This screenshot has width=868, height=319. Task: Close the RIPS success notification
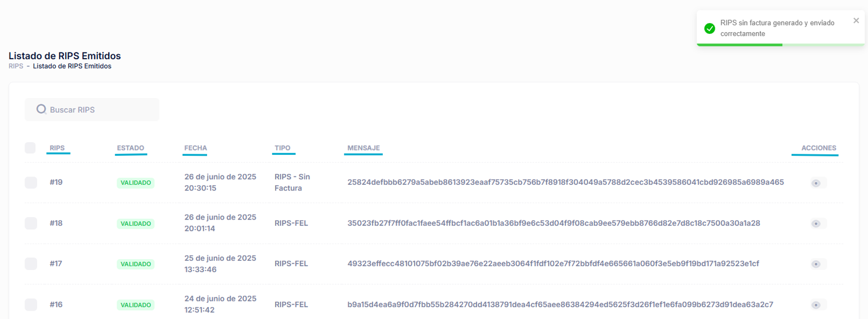click(x=856, y=21)
